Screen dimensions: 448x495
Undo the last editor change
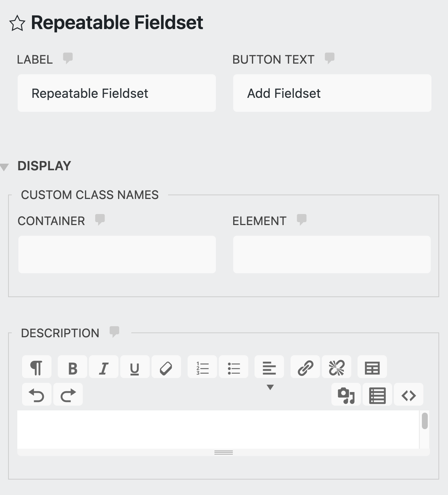(x=37, y=395)
